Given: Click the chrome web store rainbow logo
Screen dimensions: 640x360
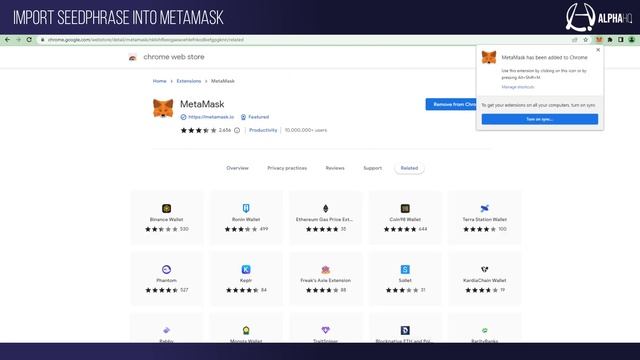Looking at the screenshot, I should (133, 57).
